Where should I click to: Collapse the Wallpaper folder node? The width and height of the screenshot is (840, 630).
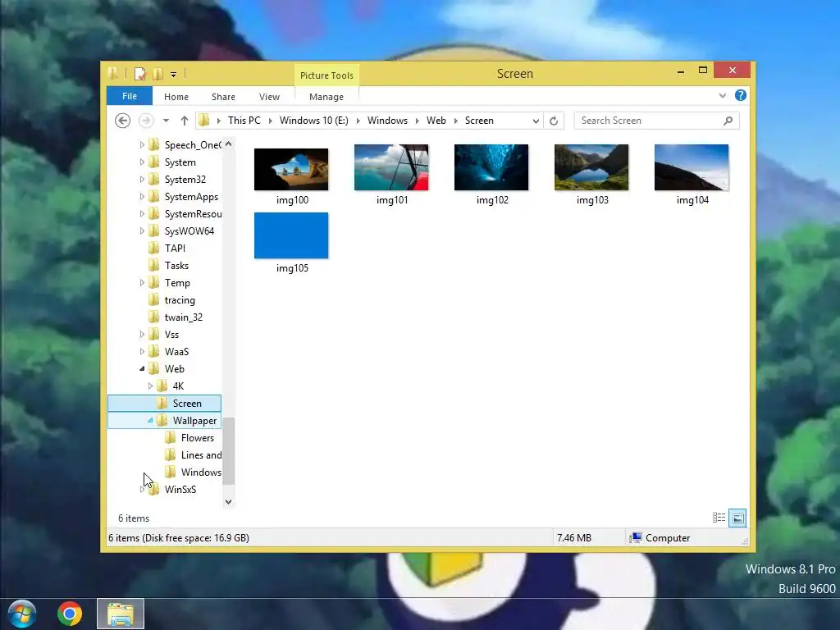pos(150,421)
